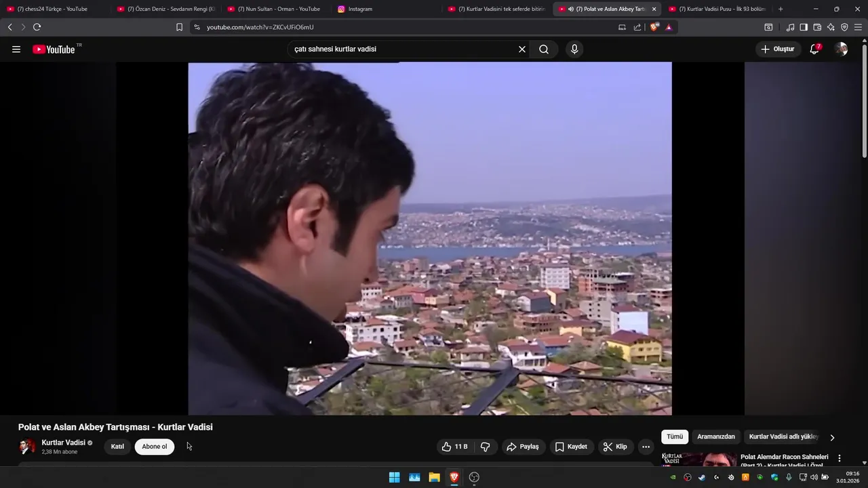Viewport: 868px width, 488px height.
Task: Switch to Kurtlar Vadisini tek seferde tab
Action: pyautogui.click(x=497, y=9)
